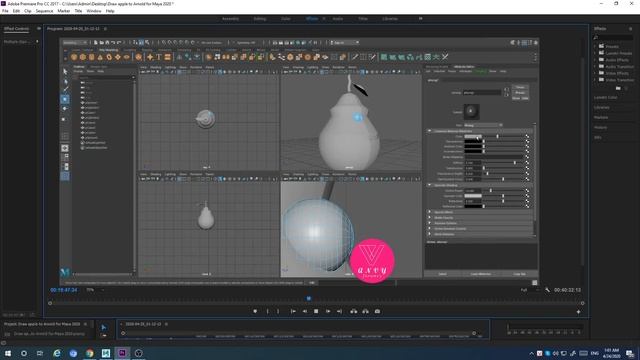Click the Mark Out button

coord(278,311)
